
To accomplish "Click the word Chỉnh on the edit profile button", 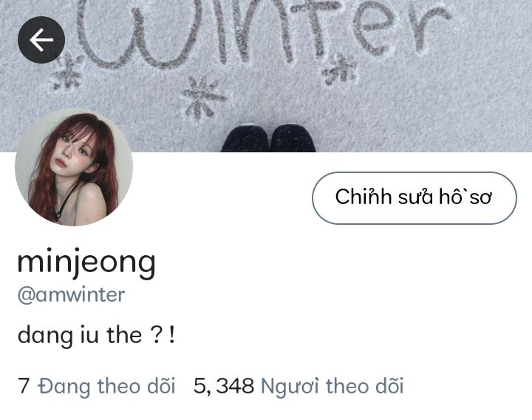I will pos(364,197).
